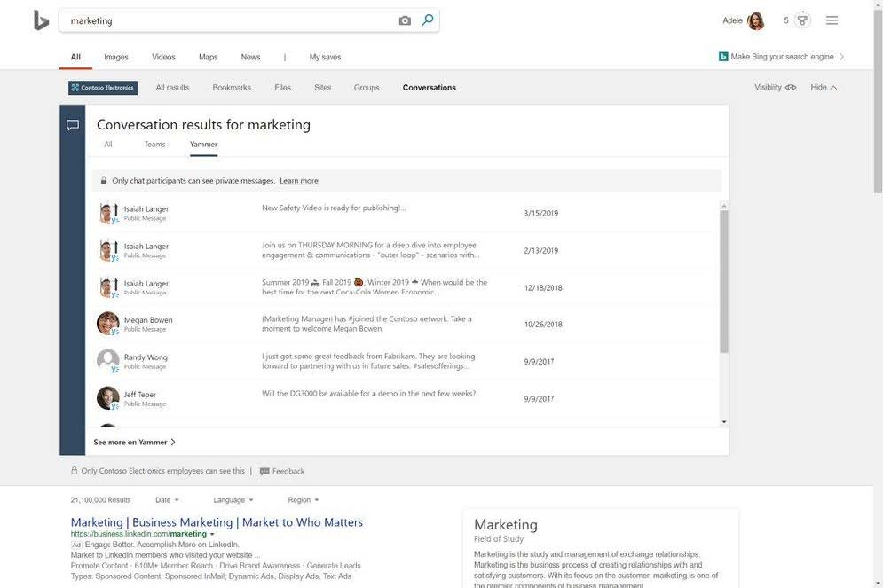
Task: Click the conversation bubble icon
Action: coord(73,125)
